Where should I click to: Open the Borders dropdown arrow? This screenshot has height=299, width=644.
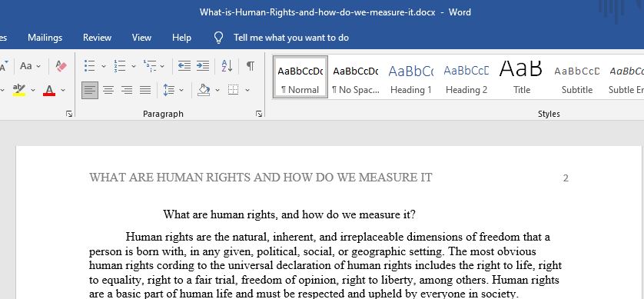pos(247,90)
